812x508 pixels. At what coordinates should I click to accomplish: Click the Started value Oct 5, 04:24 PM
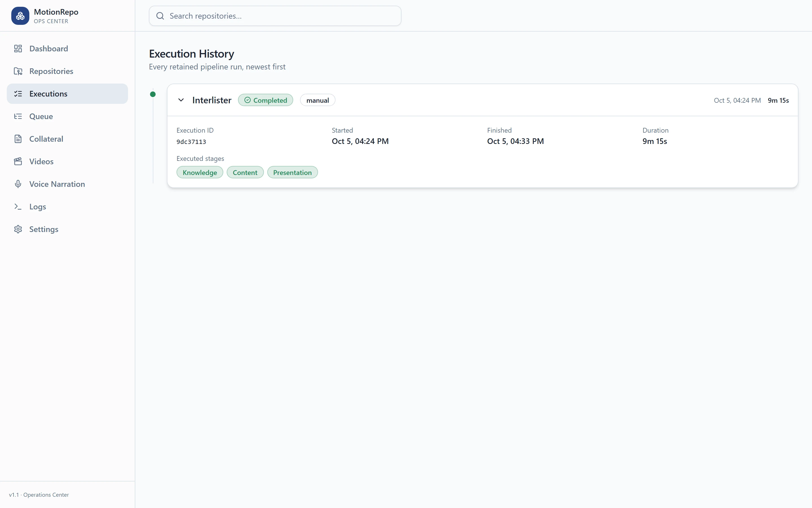pyautogui.click(x=360, y=141)
